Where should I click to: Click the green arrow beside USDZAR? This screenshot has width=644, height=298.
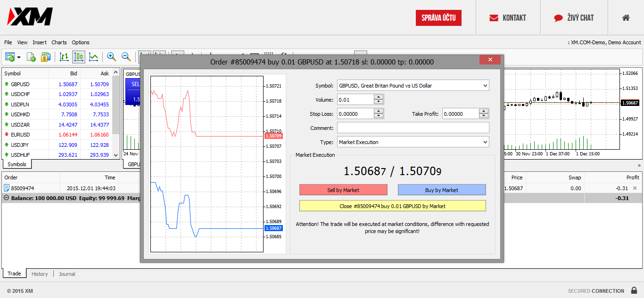(7, 125)
